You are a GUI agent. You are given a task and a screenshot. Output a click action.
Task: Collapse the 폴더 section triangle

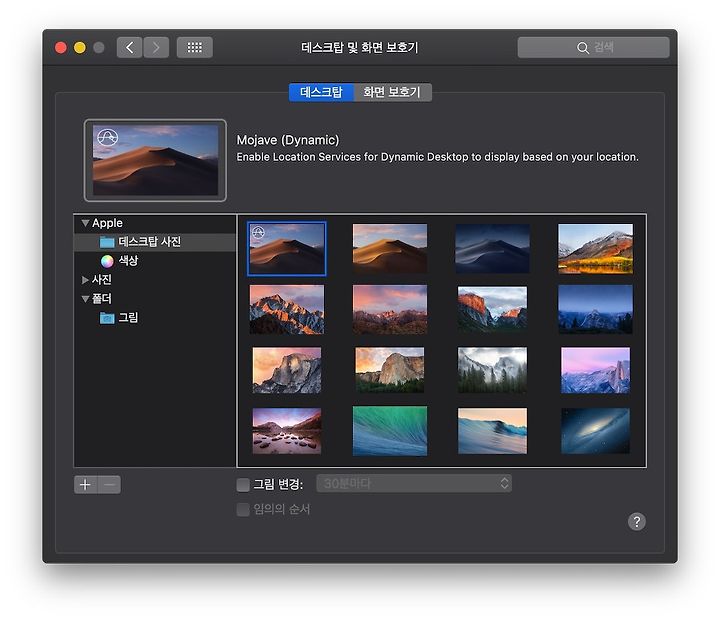coord(85,299)
